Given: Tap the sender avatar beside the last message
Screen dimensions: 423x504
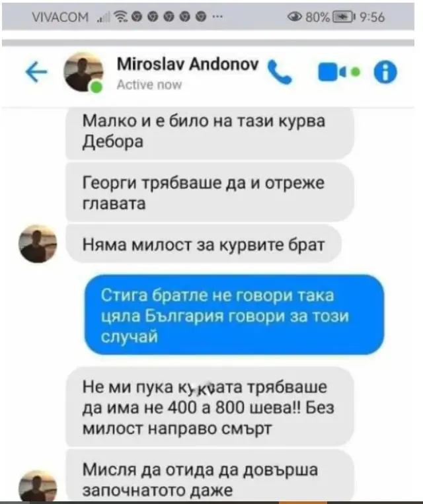Looking at the screenshot, I should [x=38, y=487].
